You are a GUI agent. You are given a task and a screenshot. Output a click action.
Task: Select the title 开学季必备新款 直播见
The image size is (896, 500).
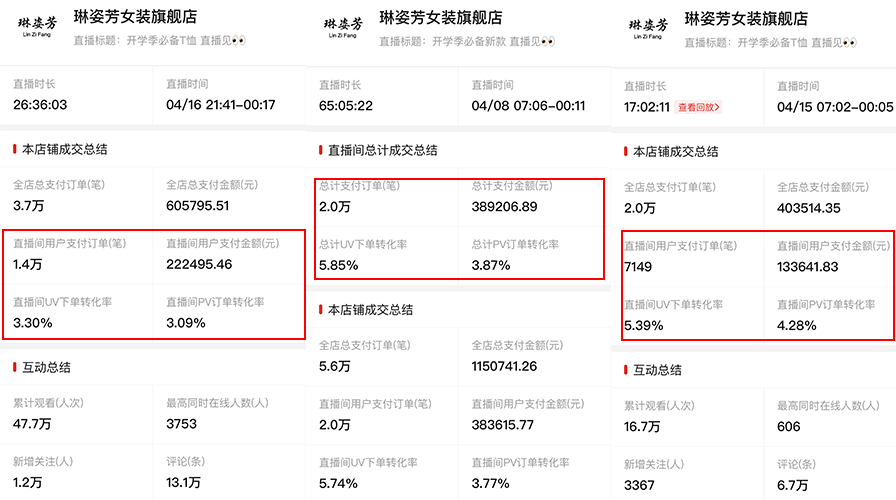[493, 42]
